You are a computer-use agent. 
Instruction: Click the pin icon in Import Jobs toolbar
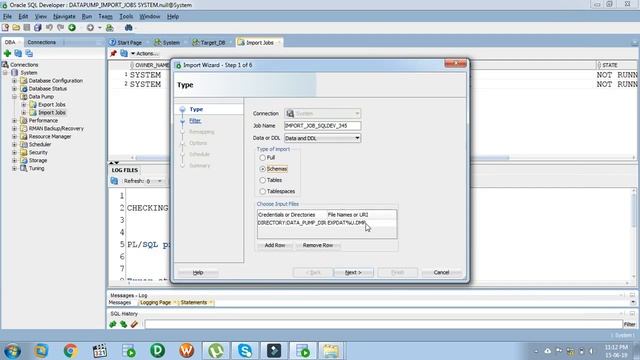click(x=113, y=53)
